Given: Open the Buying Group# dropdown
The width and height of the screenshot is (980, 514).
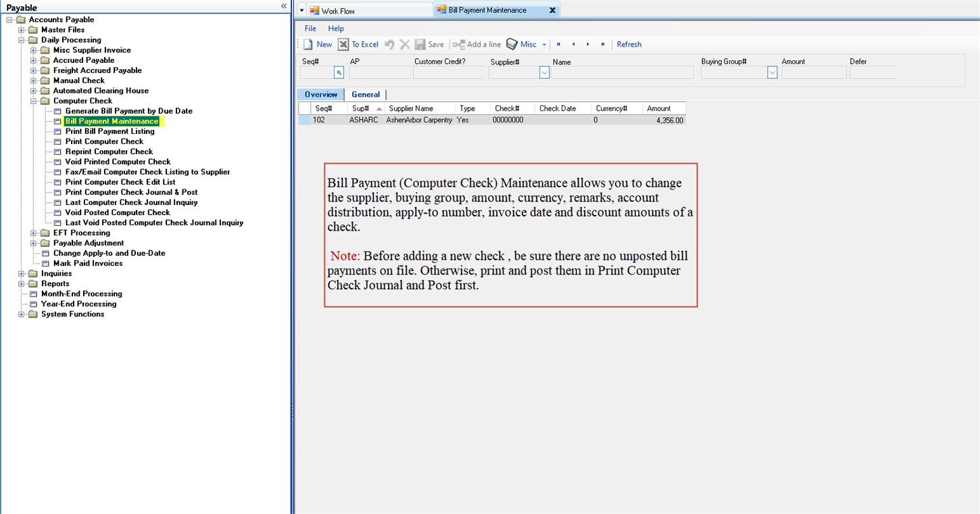Looking at the screenshot, I should click(772, 73).
